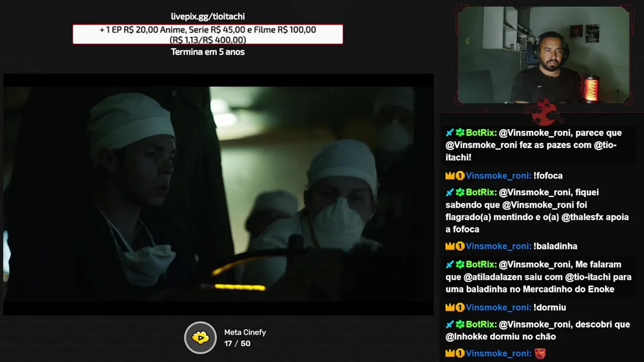644x362 pixels.
Task: Click the '!dormiu' command text
Action: coord(550,308)
